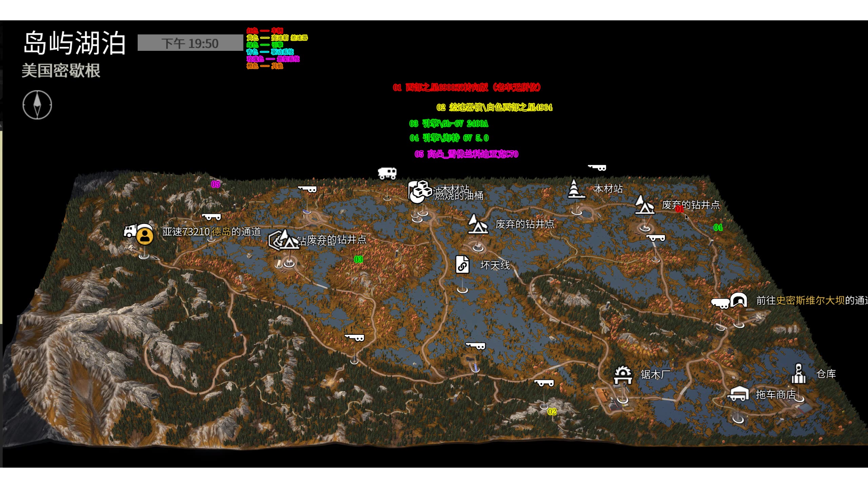Select the yellow player avatar marker
The width and height of the screenshot is (868, 488).
(145, 235)
